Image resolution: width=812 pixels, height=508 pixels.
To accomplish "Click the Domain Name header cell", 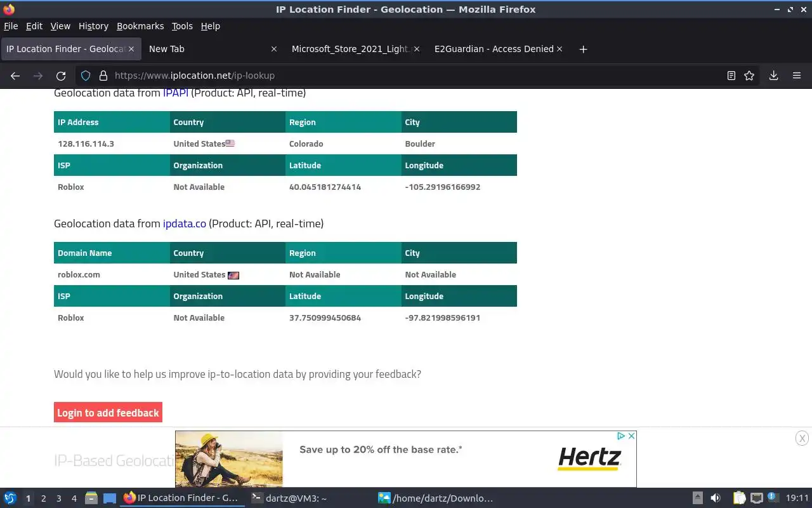I will tap(112, 253).
